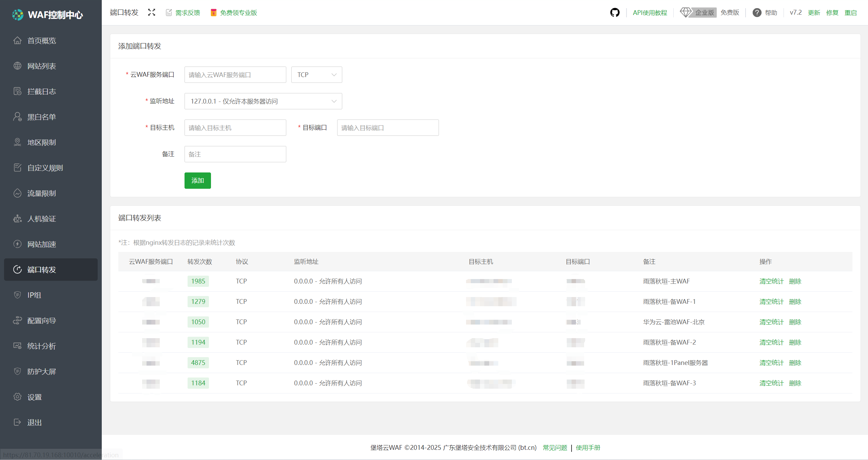Image resolution: width=868 pixels, height=460 pixels.
Task: Click the help question mark icon
Action: (x=757, y=13)
